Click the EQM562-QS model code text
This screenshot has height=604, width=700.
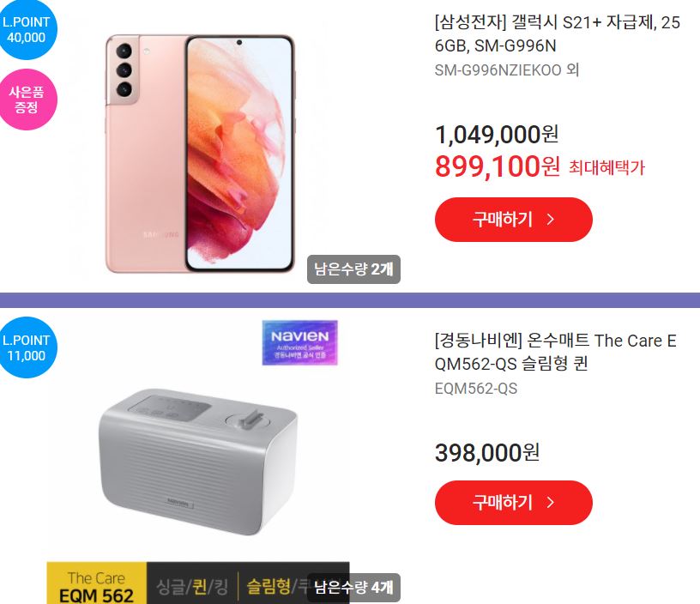click(476, 389)
